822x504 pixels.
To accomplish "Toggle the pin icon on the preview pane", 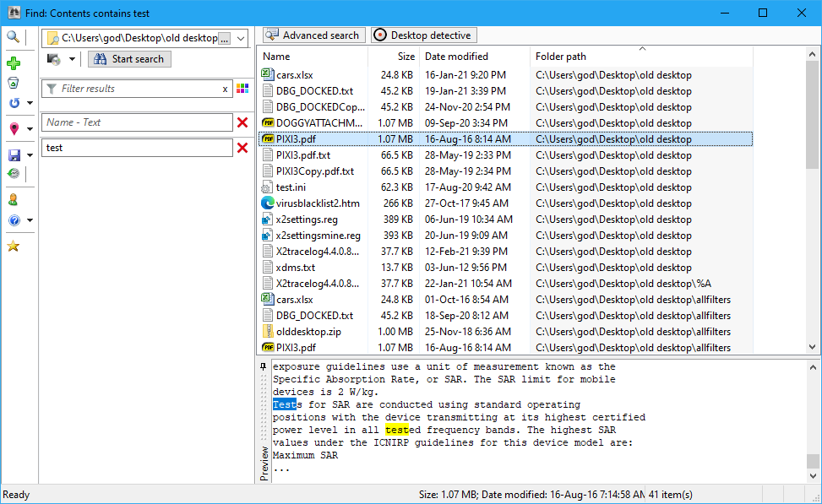I will (x=264, y=366).
